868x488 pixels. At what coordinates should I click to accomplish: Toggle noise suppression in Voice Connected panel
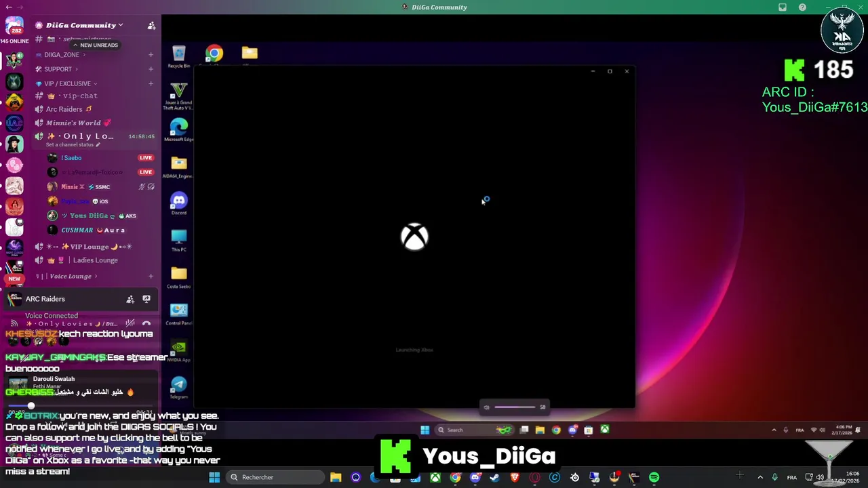[130, 323]
